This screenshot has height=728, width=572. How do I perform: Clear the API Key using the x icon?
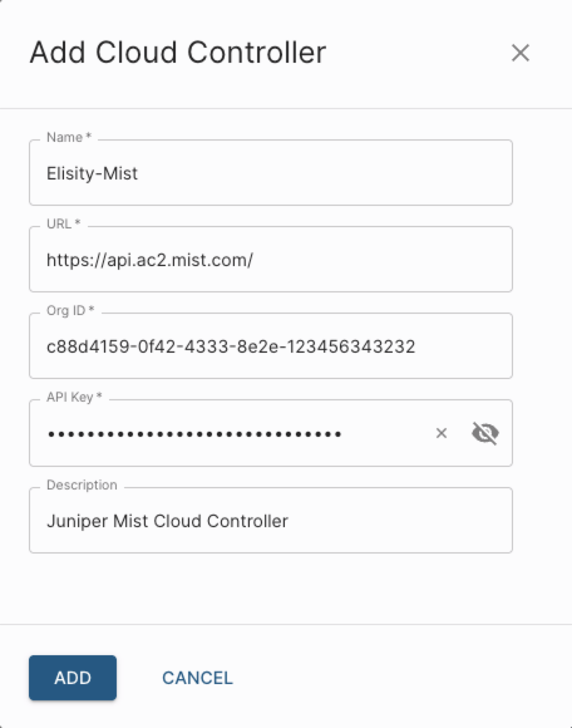coord(442,433)
